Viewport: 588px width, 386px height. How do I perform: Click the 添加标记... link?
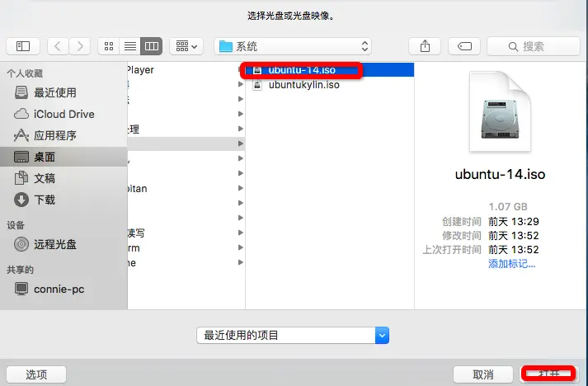coord(511,264)
